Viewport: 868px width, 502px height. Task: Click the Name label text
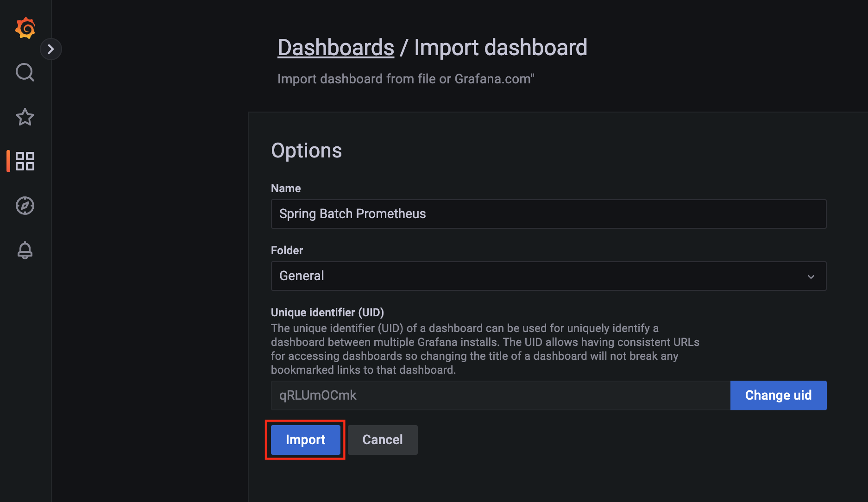[286, 188]
